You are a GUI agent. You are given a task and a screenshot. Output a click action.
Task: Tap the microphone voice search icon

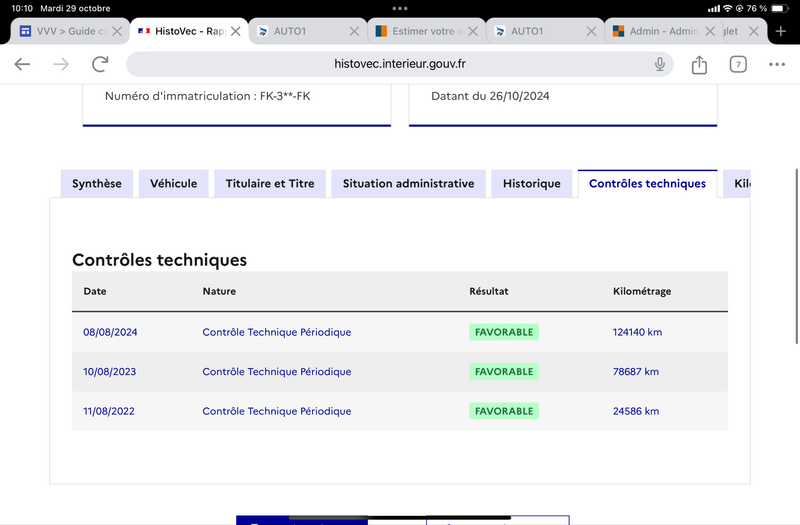pyautogui.click(x=660, y=64)
